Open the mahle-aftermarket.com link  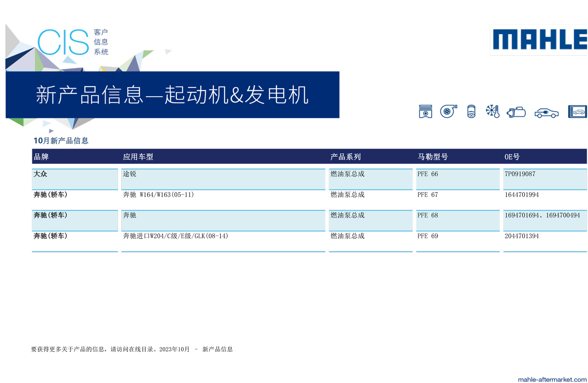pos(552,379)
